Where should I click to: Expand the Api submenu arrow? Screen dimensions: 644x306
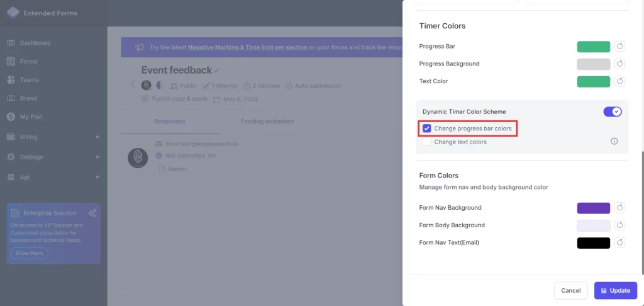pyautogui.click(x=97, y=177)
